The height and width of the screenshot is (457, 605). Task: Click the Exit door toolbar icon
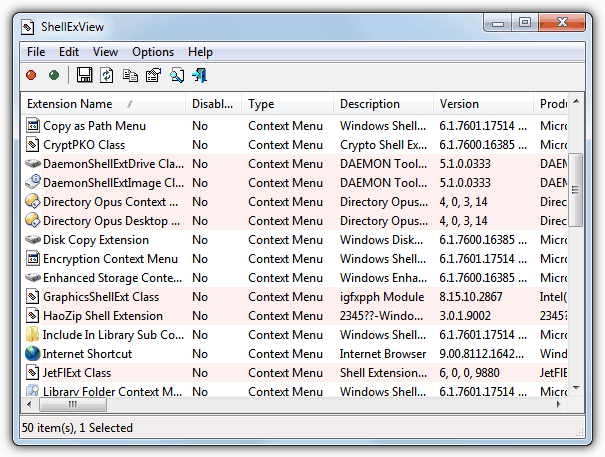click(200, 75)
